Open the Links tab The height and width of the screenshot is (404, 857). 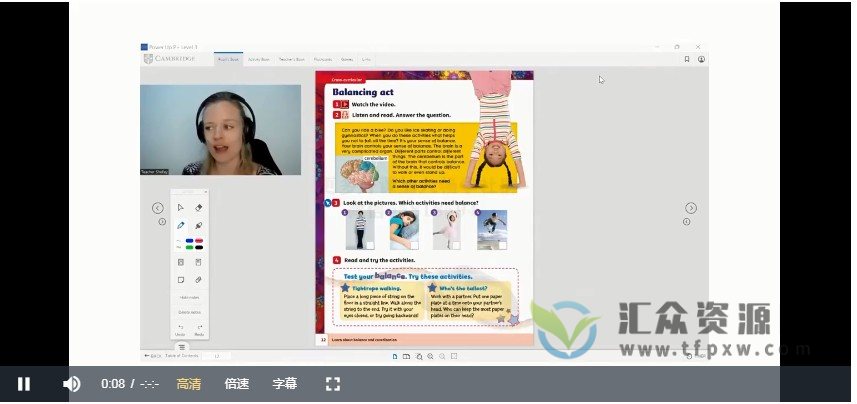[x=366, y=59]
